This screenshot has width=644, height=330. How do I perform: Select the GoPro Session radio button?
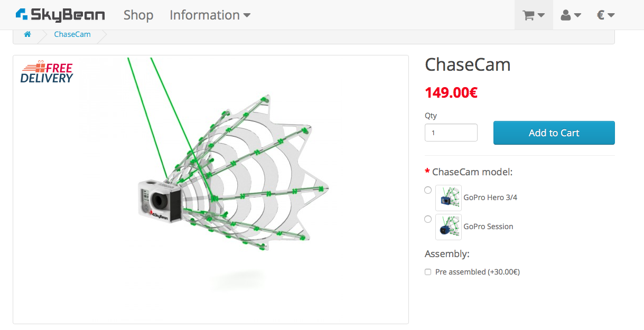[428, 219]
